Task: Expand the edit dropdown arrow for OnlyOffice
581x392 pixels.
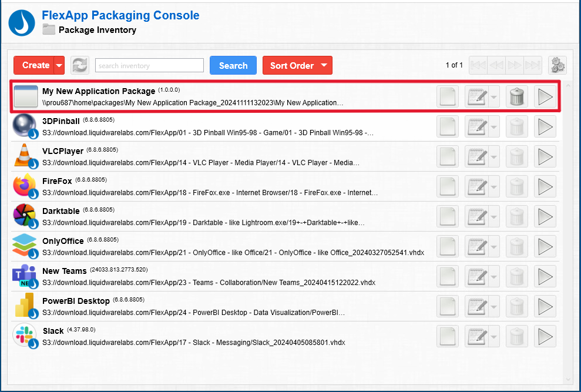Action: 495,246
